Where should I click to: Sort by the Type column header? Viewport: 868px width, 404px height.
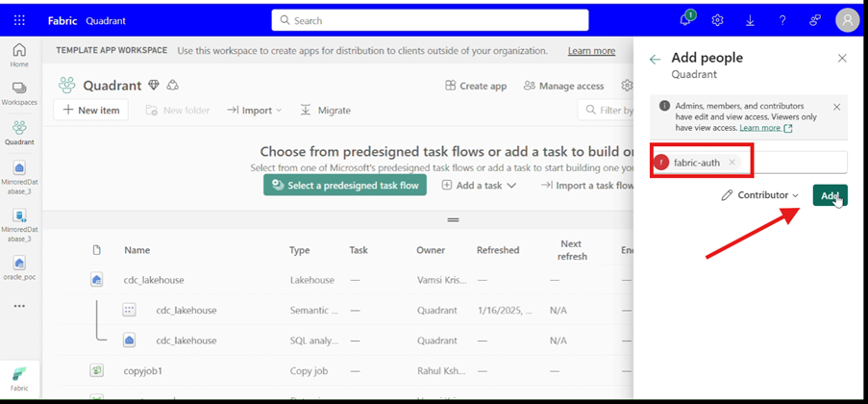300,250
